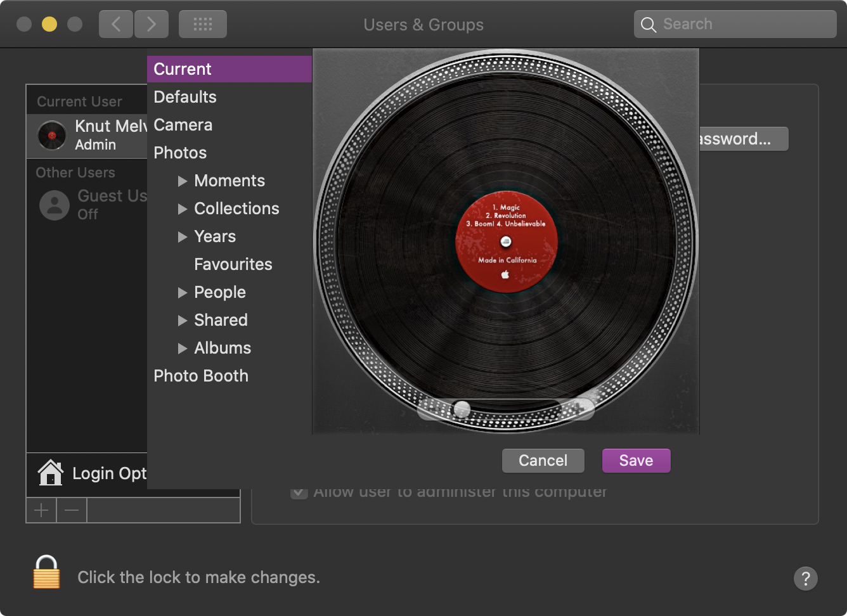Click 'Click the lock to make changes.' text
847x616 pixels.
click(x=198, y=577)
